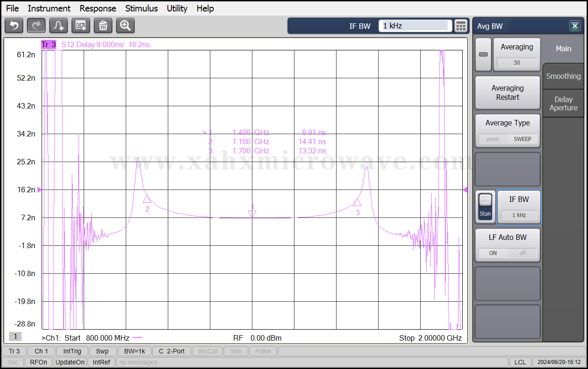Click the Ch 1 status bar button
This screenshot has height=369, width=588.
41,351
